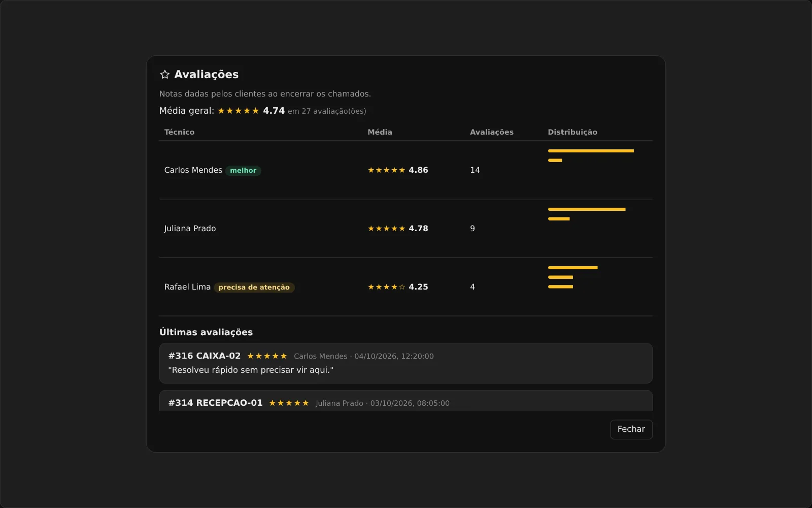Click the 4.25 average rating value
This screenshot has width=812, height=508.
418,287
